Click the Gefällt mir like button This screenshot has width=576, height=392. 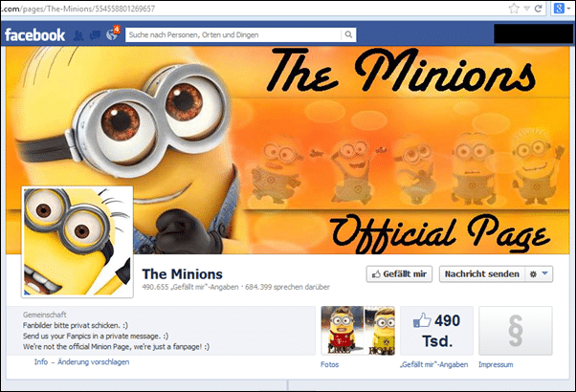[x=399, y=274]
